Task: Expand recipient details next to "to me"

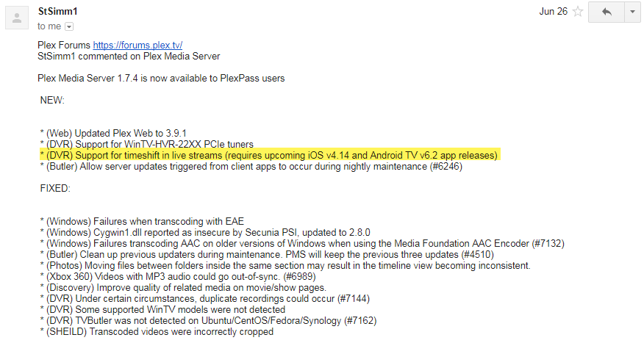Action: coord(69,26)
